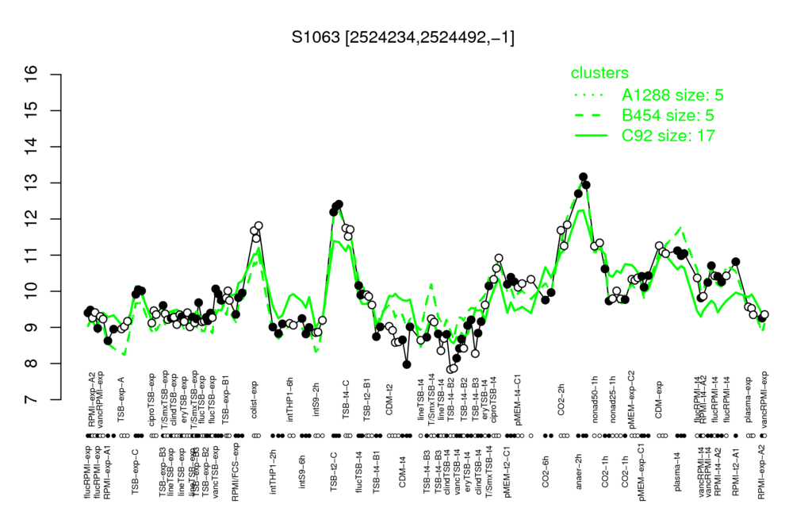812x508 pixels.
Task: Click legend entry 'B454 size: 5'
Action: (668, 115)
